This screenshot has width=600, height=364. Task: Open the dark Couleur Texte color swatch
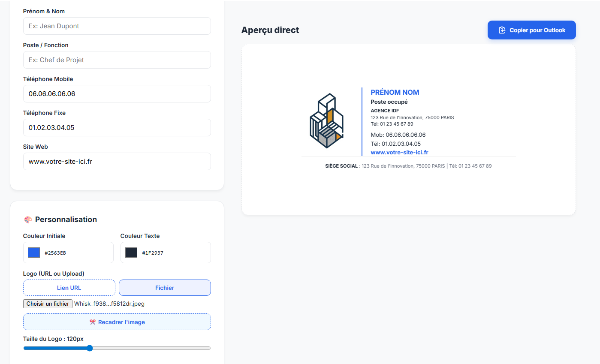coord(131,253)
